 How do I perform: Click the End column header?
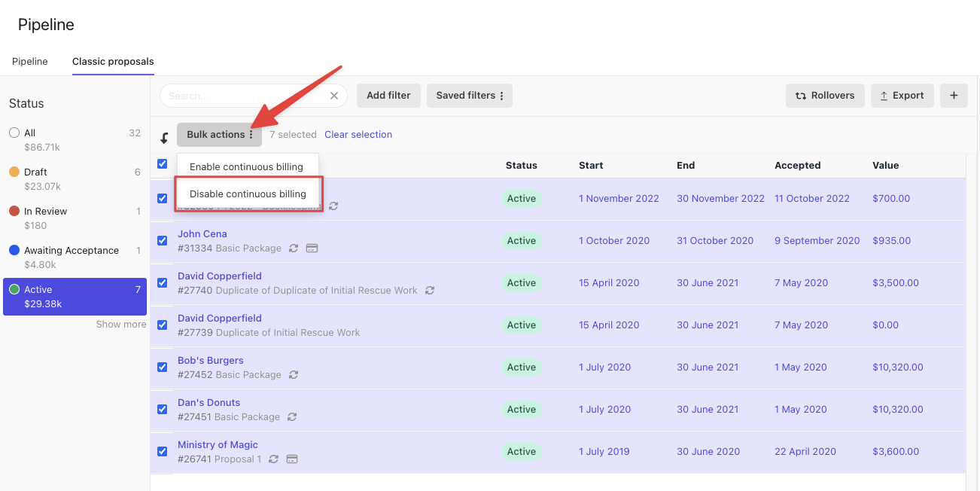[x=686, y=166]
